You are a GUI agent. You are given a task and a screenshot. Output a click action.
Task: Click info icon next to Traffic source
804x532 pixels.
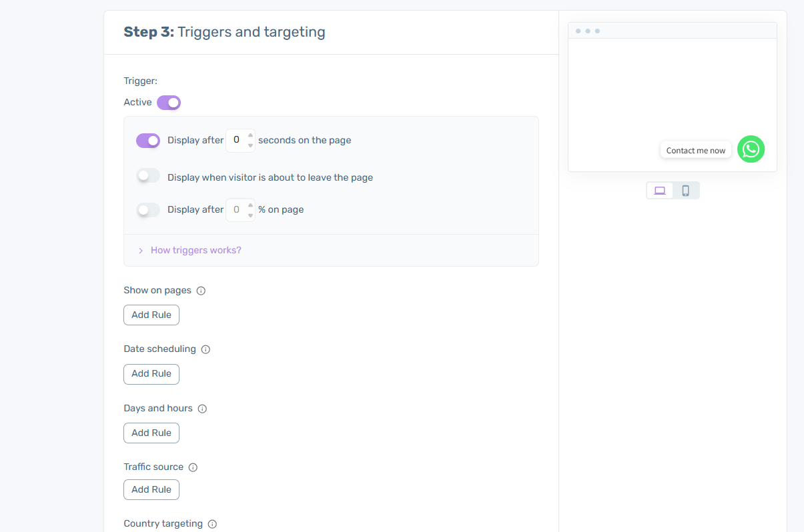193,467
